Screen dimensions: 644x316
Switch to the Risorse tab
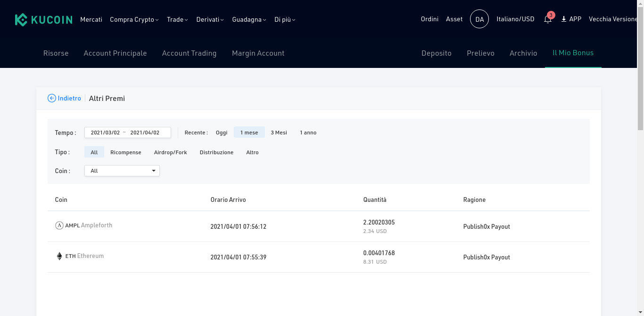tap(56, 53)
